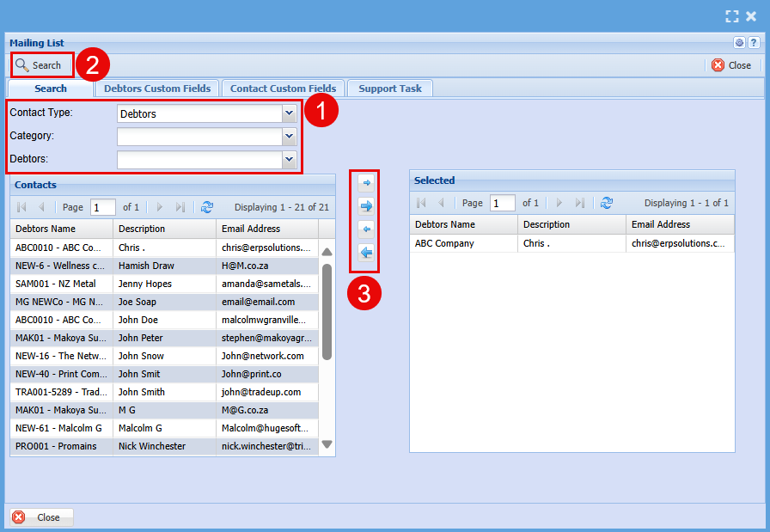Open the Support Task tab
The image size is (770, 532).
point(389,89)
